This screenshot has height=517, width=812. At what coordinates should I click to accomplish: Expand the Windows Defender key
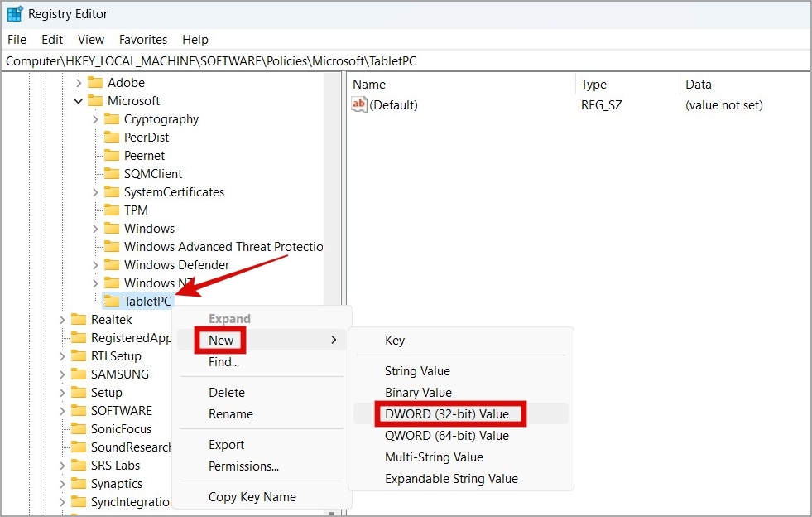(94, 265)
